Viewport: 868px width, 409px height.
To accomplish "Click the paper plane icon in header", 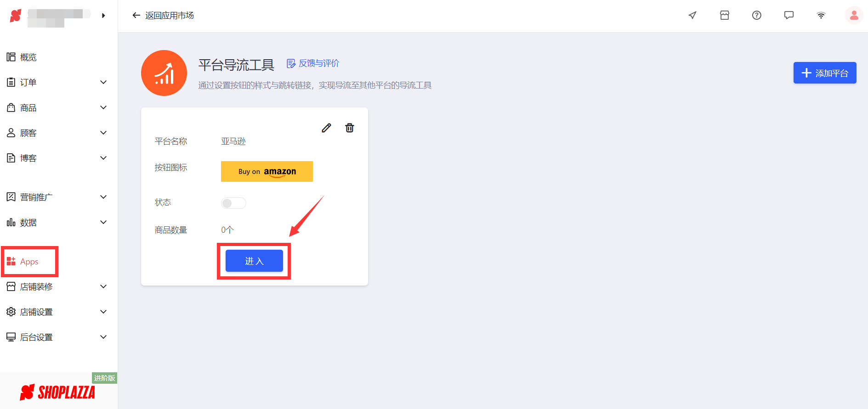I will 692,16.
